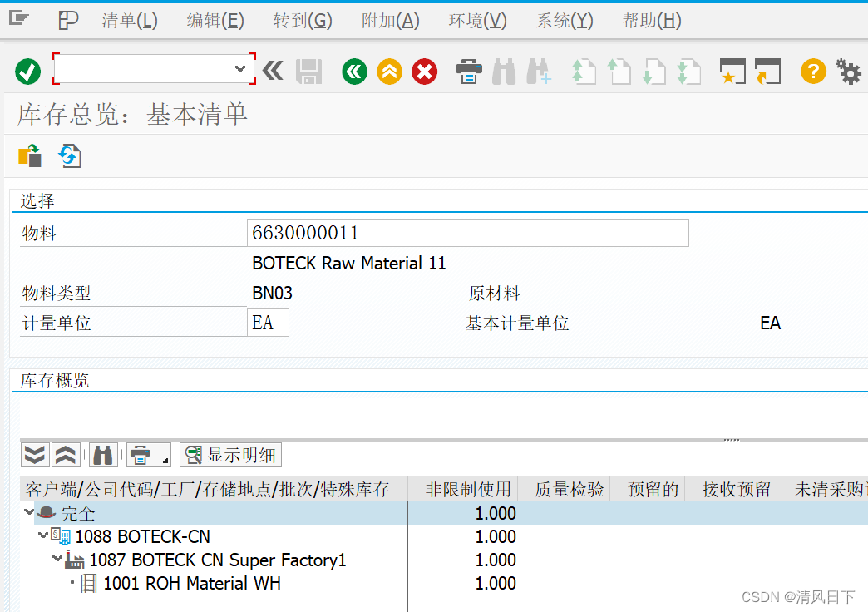The image size is (868, 612).
Task: Collapse all rows using the double-chevron-up icon
Action: click(66, 455)
